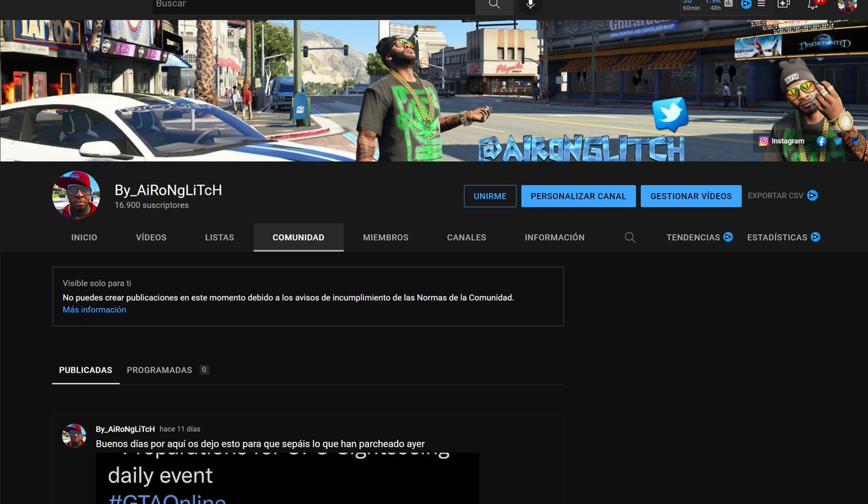This screenshot has width=868, height=504.
Task: Select the PUBLICADAS sub-tab
Action: coord(85,370)
